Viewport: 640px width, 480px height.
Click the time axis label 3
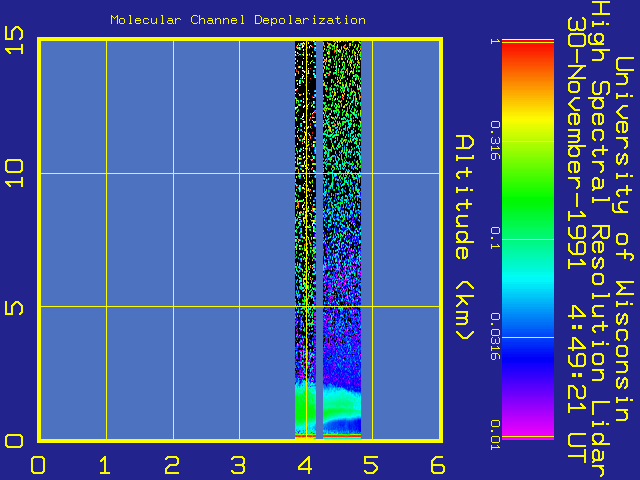[238, 465]
